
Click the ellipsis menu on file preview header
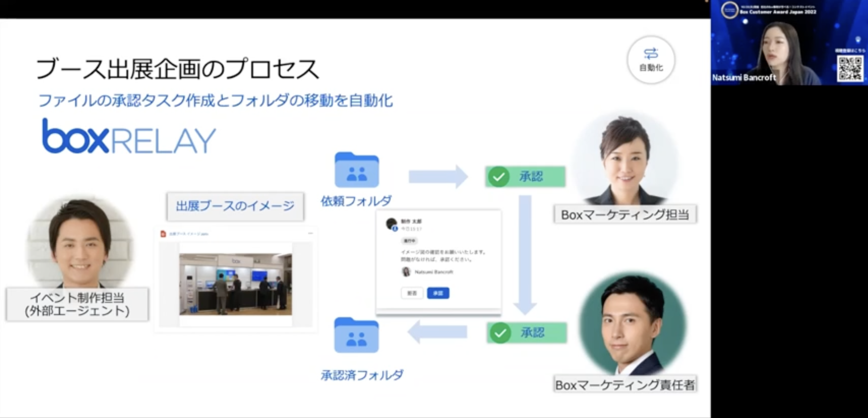coord(310,233)
